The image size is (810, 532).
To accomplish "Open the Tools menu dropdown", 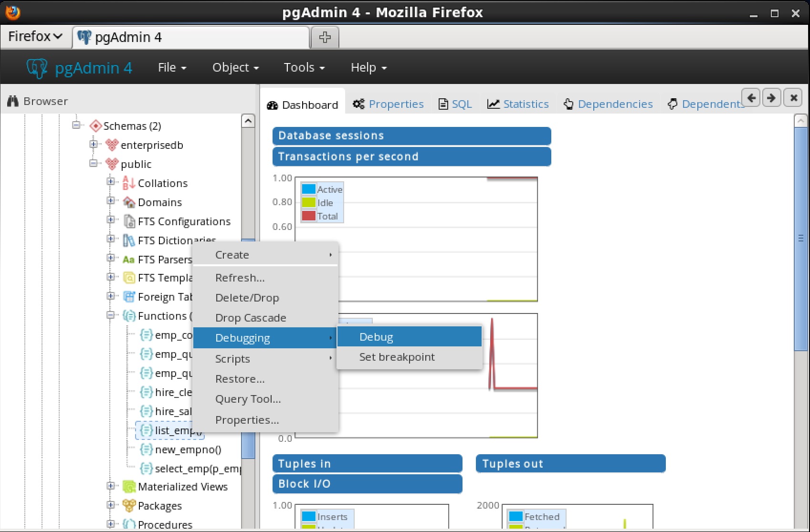I will click(304, 68).
